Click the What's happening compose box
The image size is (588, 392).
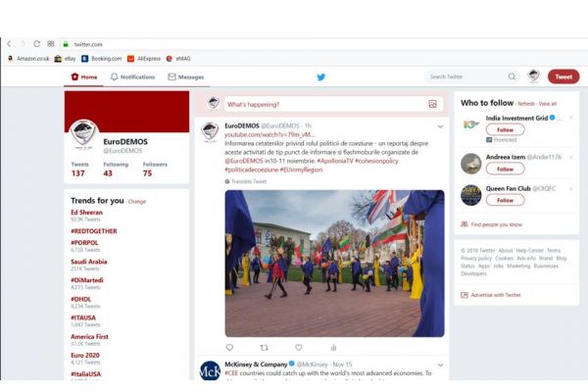pyautogui.click(x=334, y=104)
